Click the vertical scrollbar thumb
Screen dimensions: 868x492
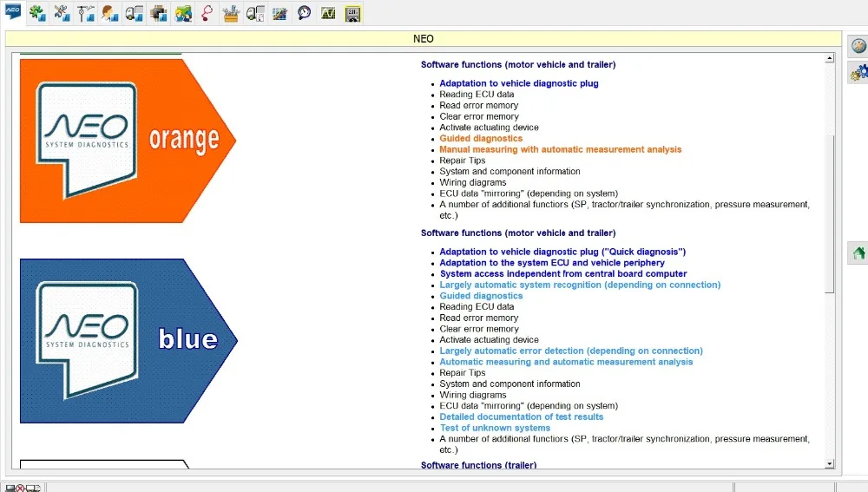[x=829, y=213]
